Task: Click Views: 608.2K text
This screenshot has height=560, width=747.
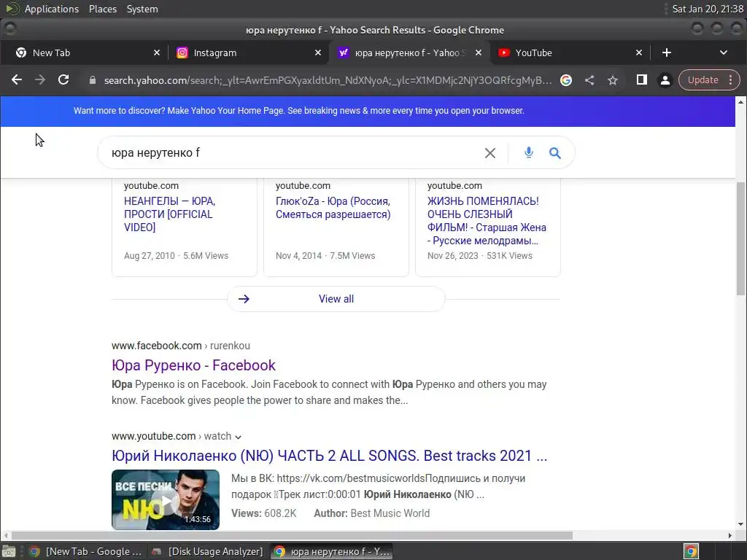Action: tap(263, 513)
